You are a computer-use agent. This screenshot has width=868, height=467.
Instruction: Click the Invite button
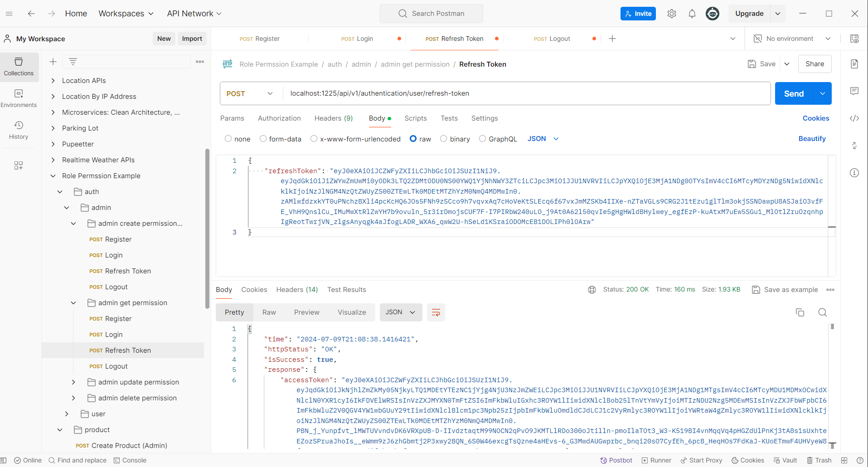(x=638, y=14)
